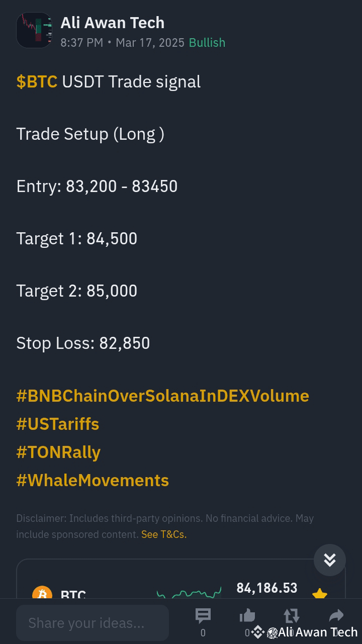Toggle the BTC favorite star
The height and width of the screenshot is (644, 362).
click(320, 594)
